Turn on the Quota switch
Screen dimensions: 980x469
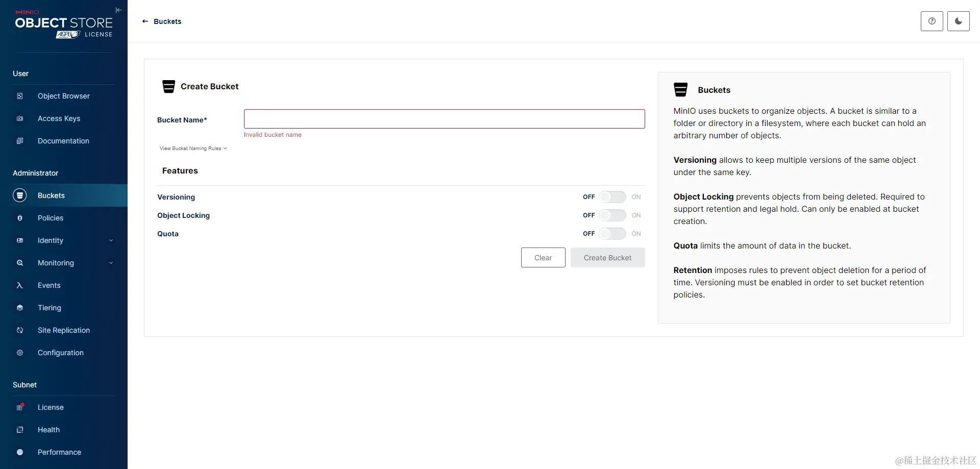612,234
